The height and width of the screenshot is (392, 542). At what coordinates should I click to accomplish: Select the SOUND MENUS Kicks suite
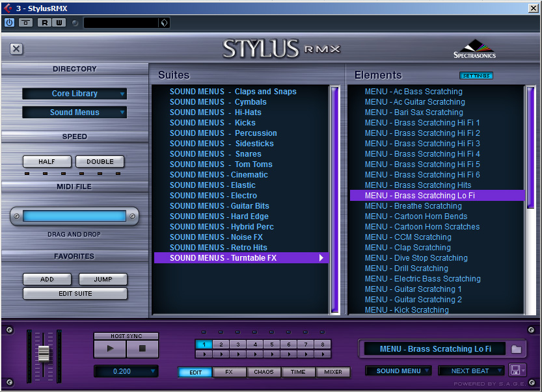click(241, 123)
